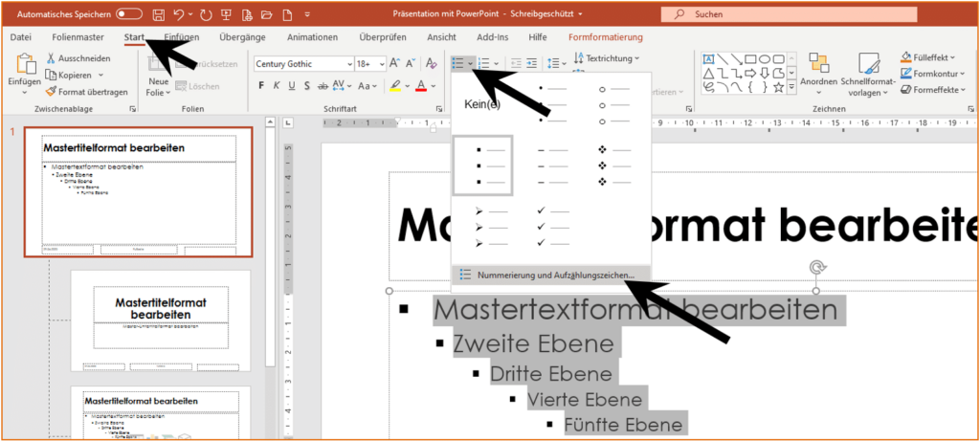The height and width of the screenshot is (441, 980).
Task: Start presentation from the quick access icon
Action: pyautogui.click(x=226, y=13)
